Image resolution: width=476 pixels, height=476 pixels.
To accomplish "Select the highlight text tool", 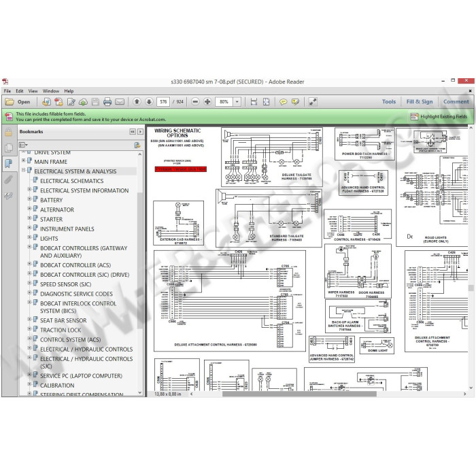I will pos(295,102).
